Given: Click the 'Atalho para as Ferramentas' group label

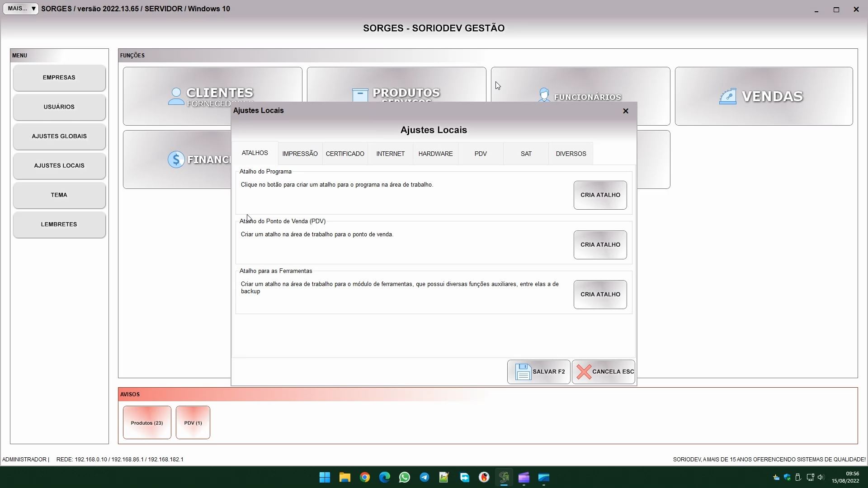Looking at the screenshot, I should tap(276, 271).
